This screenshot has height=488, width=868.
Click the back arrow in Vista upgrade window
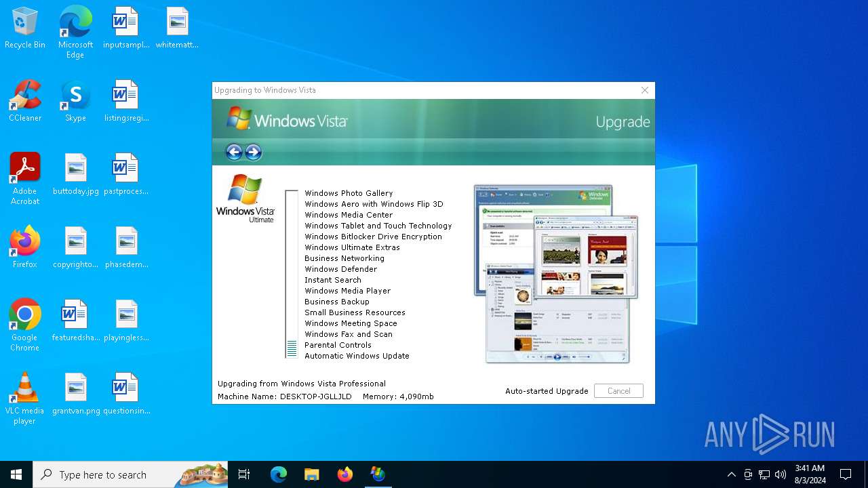[234, 152]
